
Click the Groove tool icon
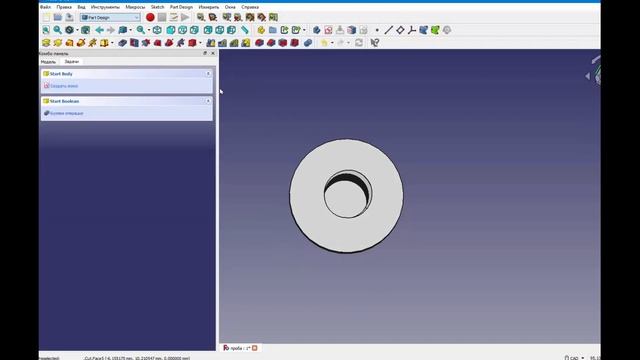(146, 42)
